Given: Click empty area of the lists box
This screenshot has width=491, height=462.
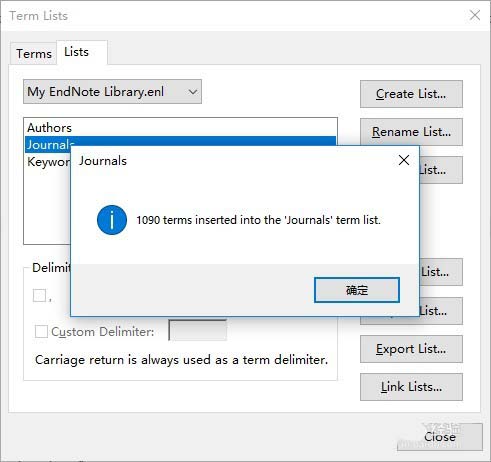Looking at the screenshot, I should (x=47, y=207).
